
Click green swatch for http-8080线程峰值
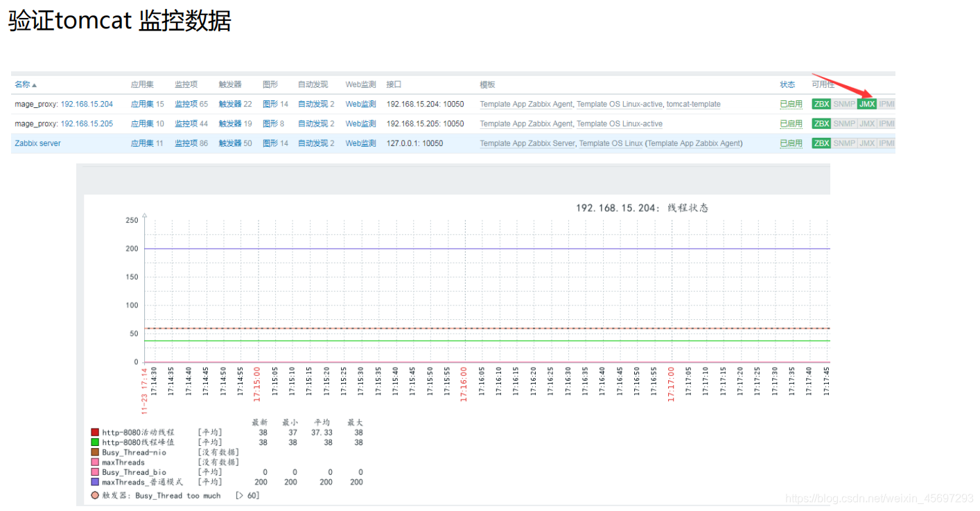pos(95,442)
